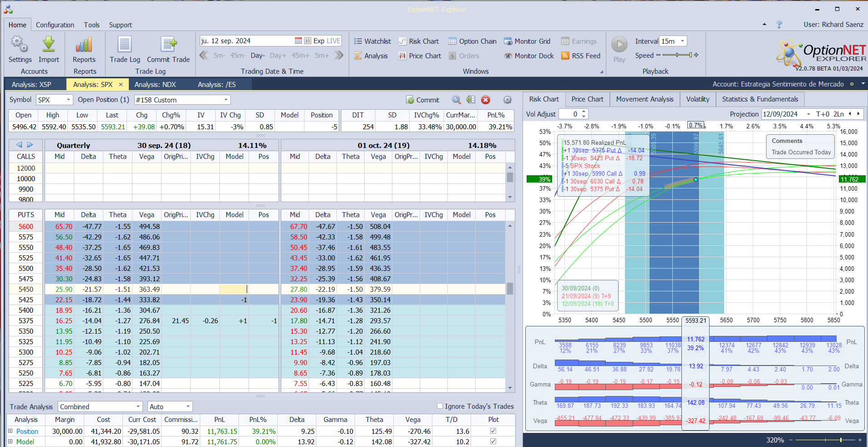Open the calendar picker in trading date field
This screenshot has width=868, height=447.
click(x=298, y=41)
